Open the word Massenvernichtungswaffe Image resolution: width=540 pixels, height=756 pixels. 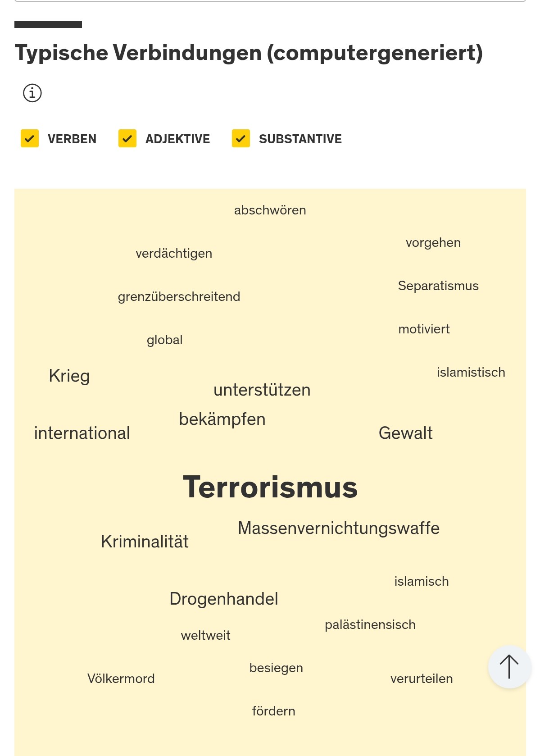point(339,528)
